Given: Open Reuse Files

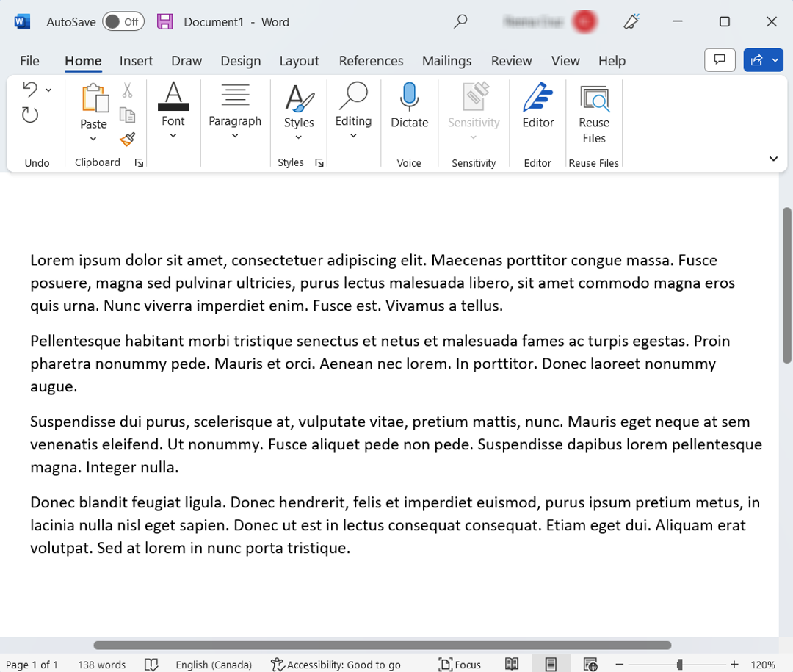Looking at the screenshot, I should pyautogui.click(x=593, y=114).
